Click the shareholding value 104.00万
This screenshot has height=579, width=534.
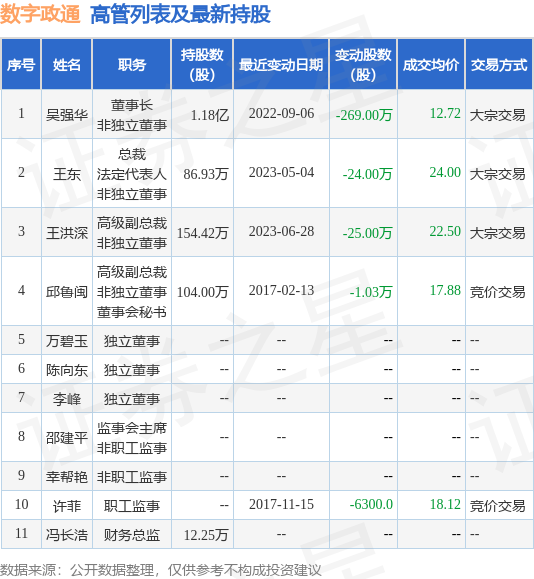click(x=202, y=292)
